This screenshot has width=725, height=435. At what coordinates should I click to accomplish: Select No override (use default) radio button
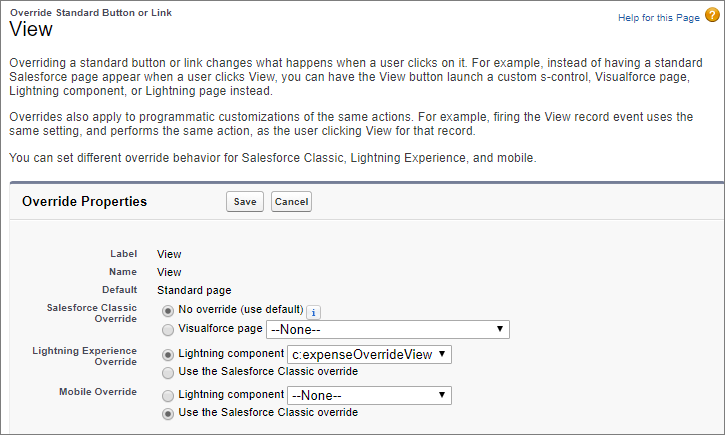point(167,311)
